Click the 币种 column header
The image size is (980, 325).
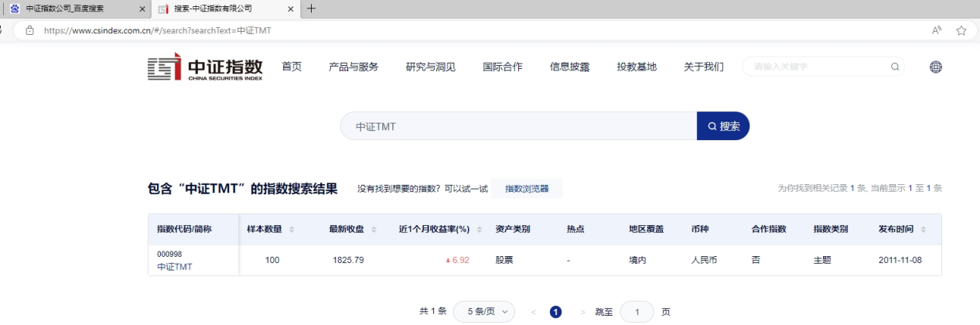(x=700, y=230)
